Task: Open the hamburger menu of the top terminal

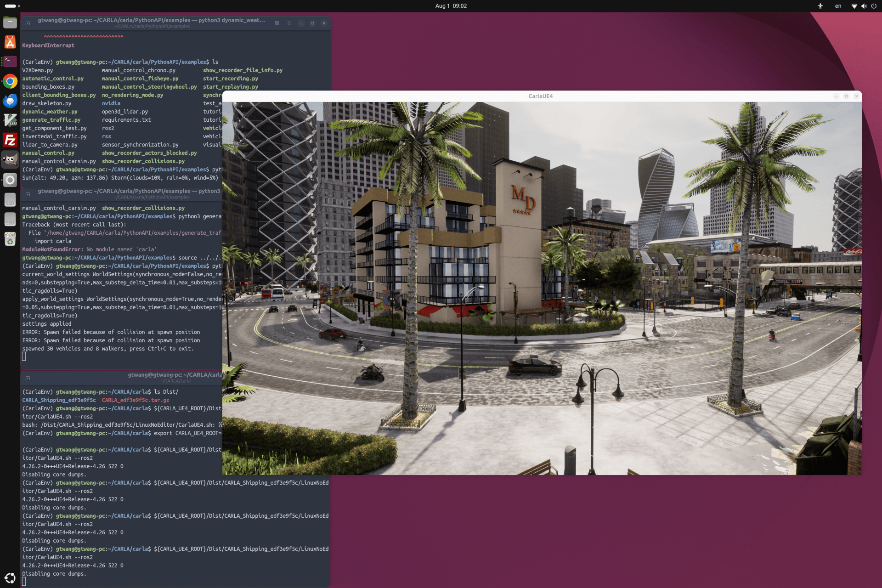Action: [x=289, y=23]
